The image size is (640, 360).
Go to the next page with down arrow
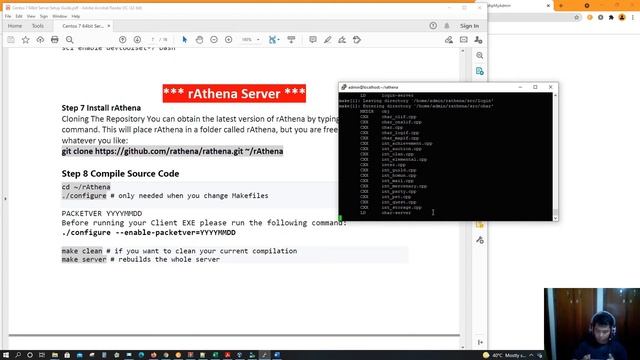pyautogui.click(x=137, y=40)
